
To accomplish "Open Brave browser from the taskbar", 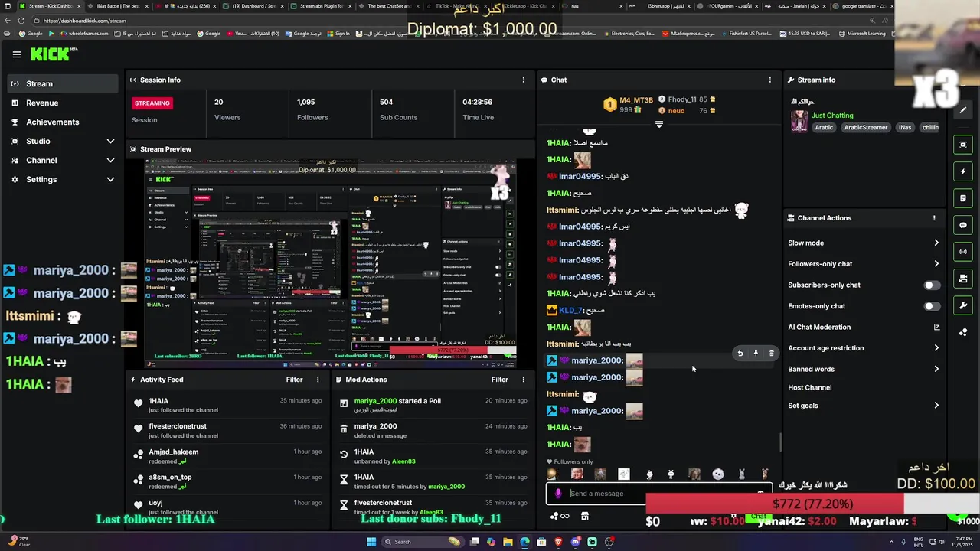I will pyautogui.click(x=558, y=542).
